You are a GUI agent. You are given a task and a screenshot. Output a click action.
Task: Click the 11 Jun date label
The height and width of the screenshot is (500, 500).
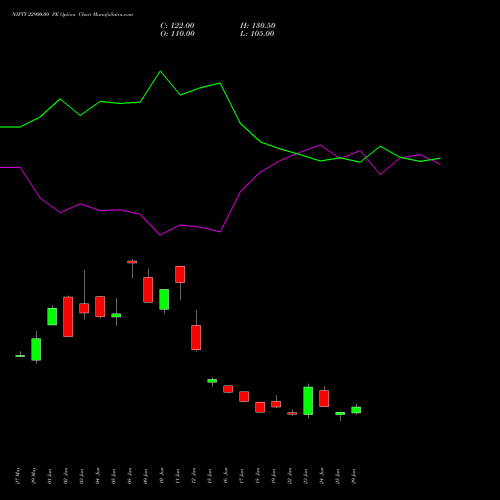[x=178, y=476]
